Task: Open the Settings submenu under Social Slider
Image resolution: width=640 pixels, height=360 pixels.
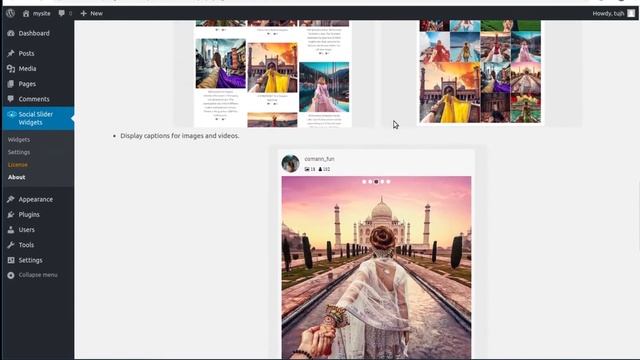Action: coord(19,152)
